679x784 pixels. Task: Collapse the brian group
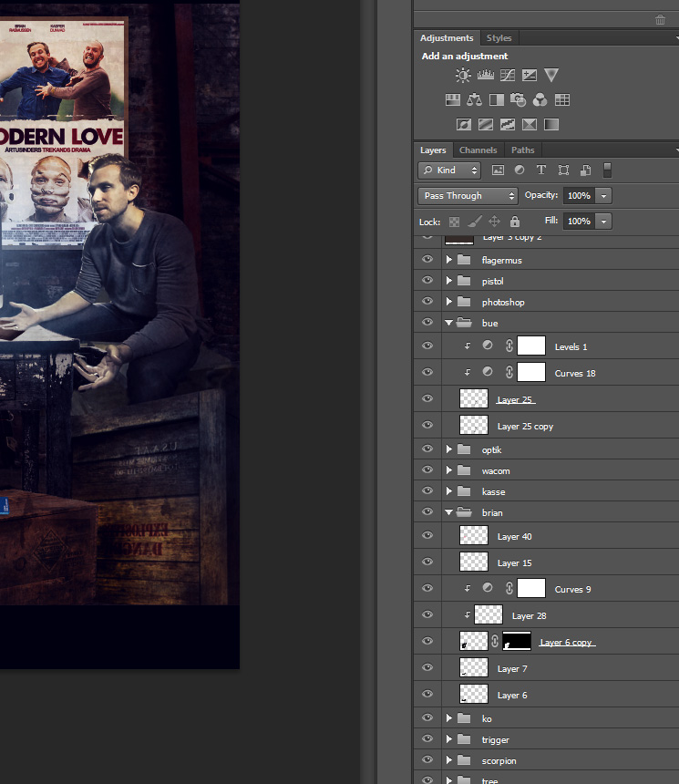[x=449, y=512]
